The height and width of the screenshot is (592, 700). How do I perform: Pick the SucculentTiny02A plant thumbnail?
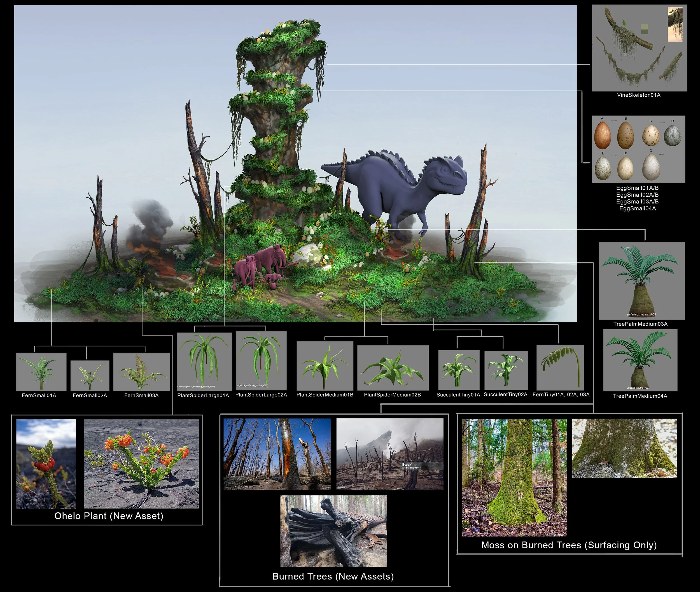pos(506,370)
